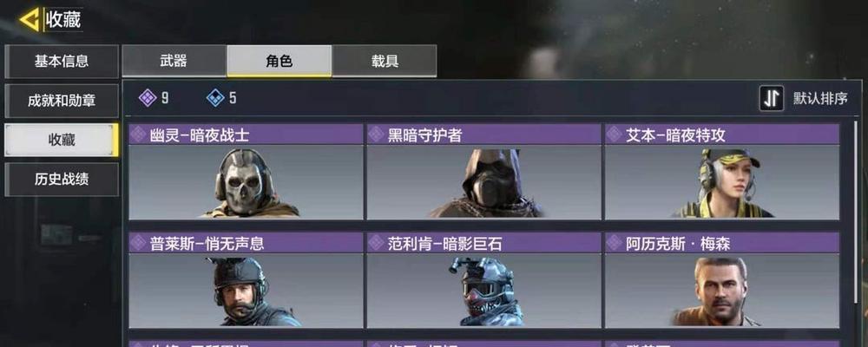Click the blue rare rarity count icon

(214, 99)
